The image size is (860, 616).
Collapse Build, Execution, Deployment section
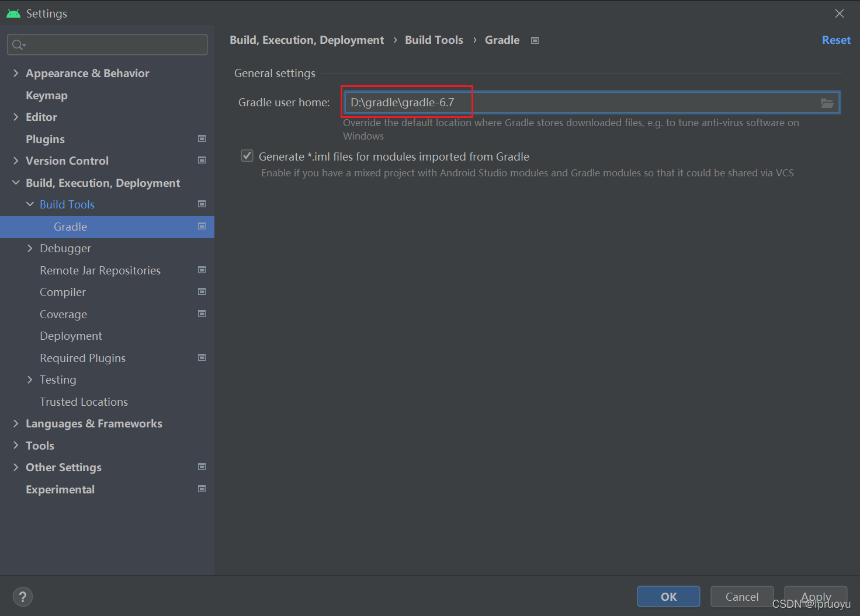(16, 183)
